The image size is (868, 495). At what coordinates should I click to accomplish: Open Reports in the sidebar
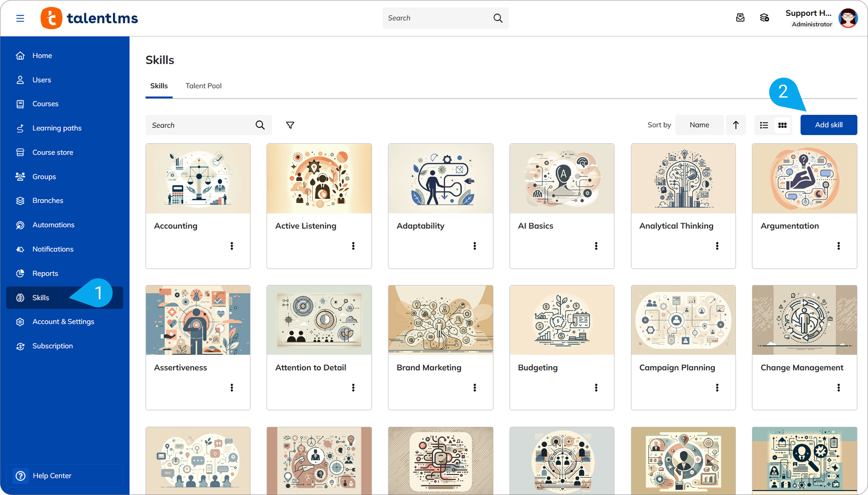[45, 274]
